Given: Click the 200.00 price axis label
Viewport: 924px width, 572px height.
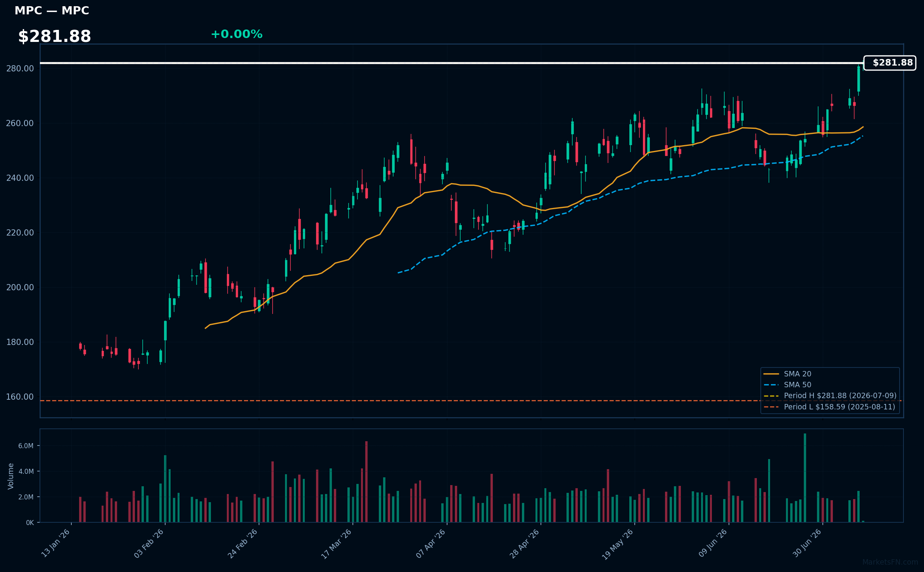Looking at the screenshot, I should click(20, 288).
